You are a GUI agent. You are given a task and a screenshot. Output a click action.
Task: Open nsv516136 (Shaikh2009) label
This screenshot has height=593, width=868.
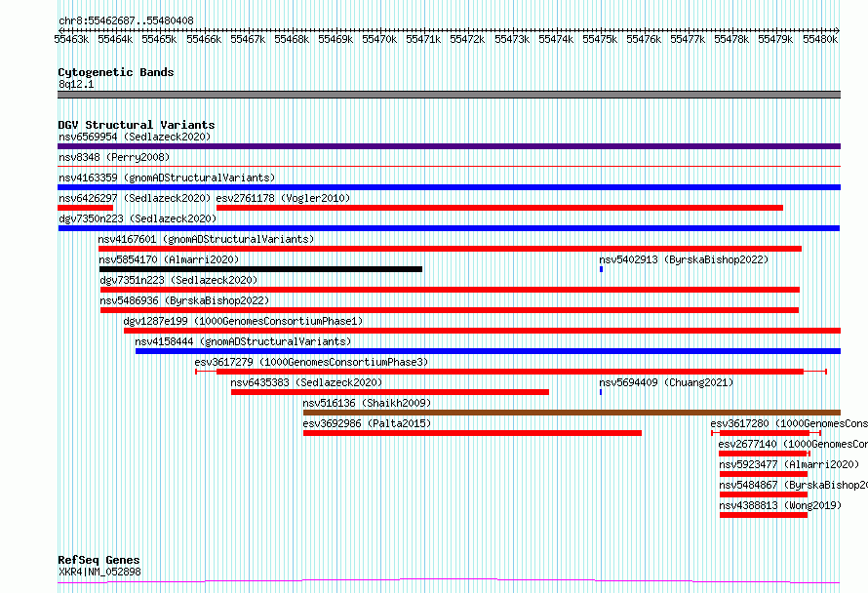[367, 403]
